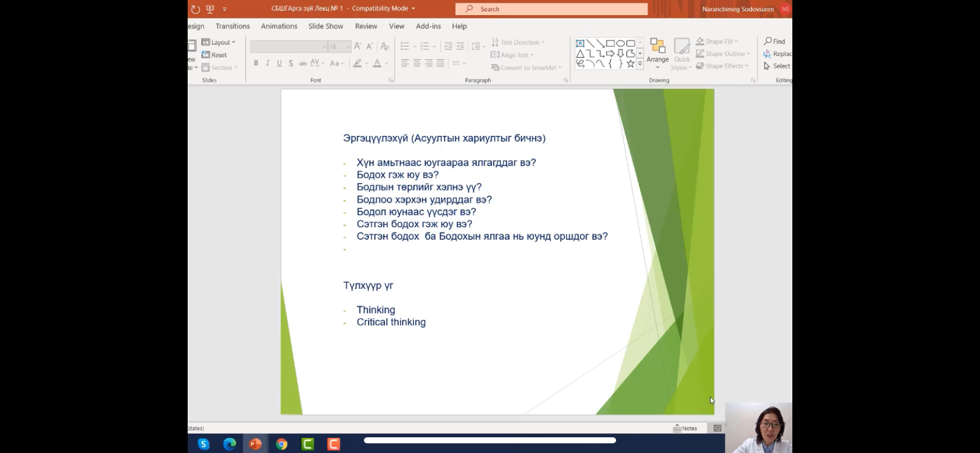Click the Reset slide icon
The image size is (980, 453).
click(214, 55)
